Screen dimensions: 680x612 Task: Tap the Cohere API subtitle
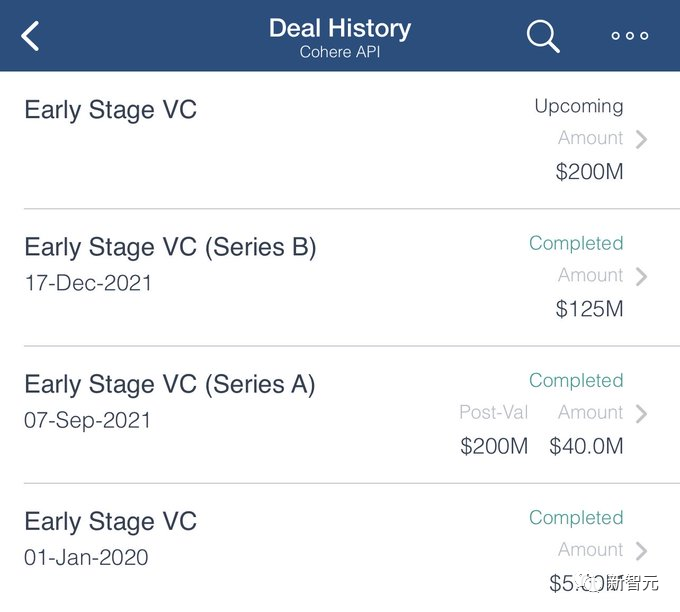pos(340,52)
